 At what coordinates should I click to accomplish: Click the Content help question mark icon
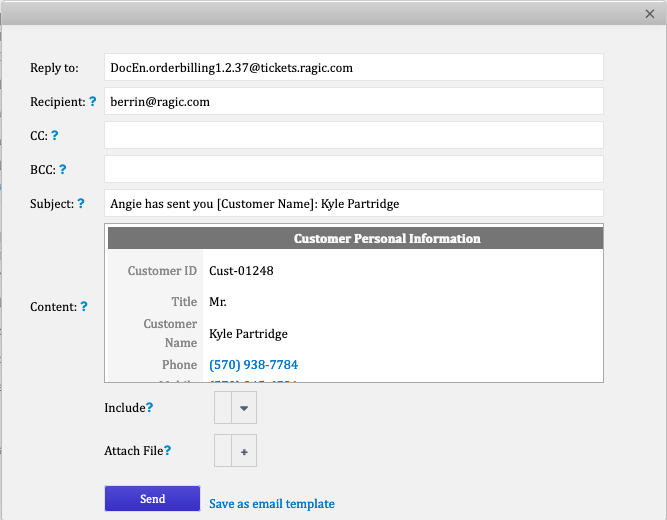(84, 306)
